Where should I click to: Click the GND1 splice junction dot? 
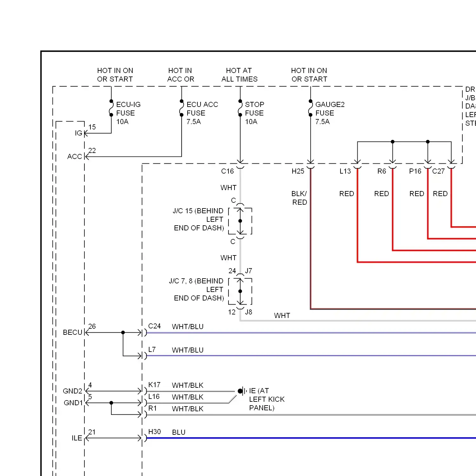pyautogui.click(x=111, y=403)
